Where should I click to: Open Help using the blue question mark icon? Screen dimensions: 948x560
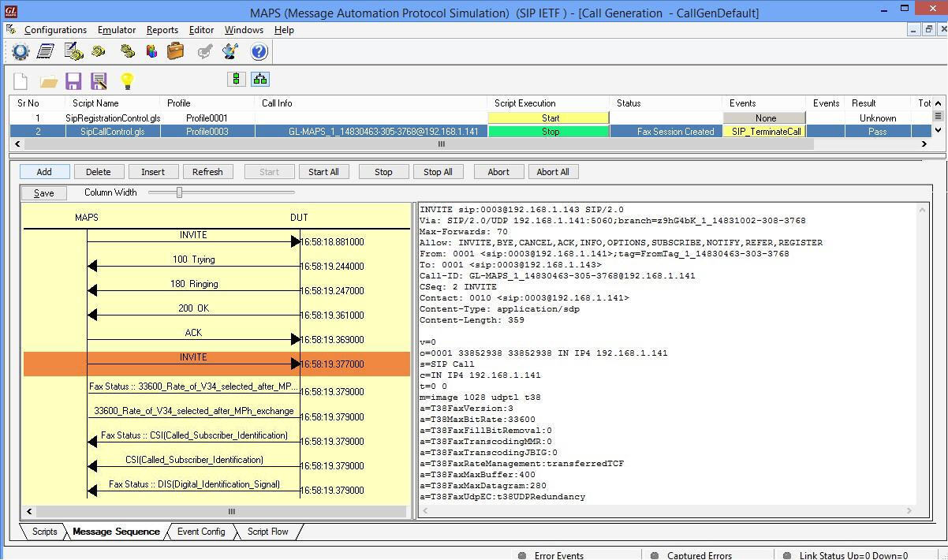pyautogui.click(x=258, y=51)
